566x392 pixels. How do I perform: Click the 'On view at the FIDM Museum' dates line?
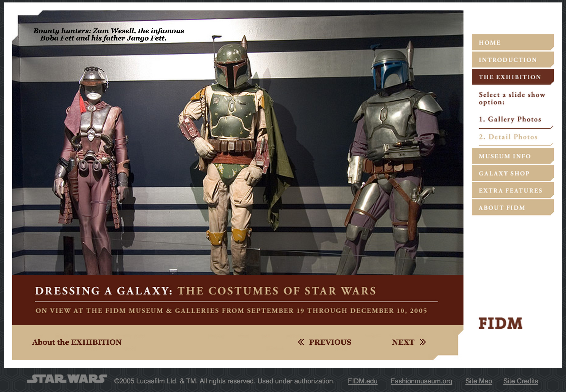[231, 310]
